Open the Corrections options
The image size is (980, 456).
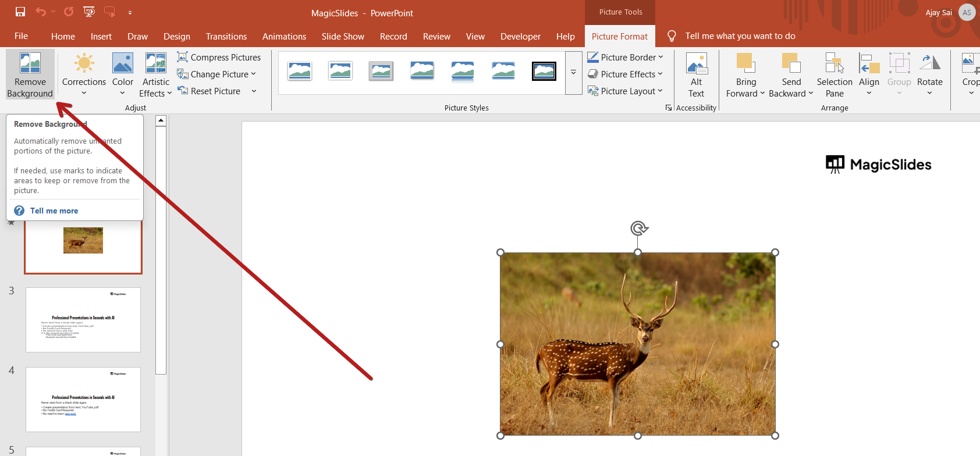coord(84,74)
